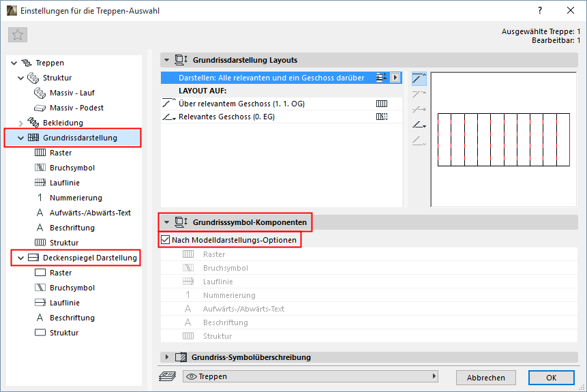Open the Treppen layer dropdown
The height and width of the screenshot is (392, 587).
click(x=310, y=376)
